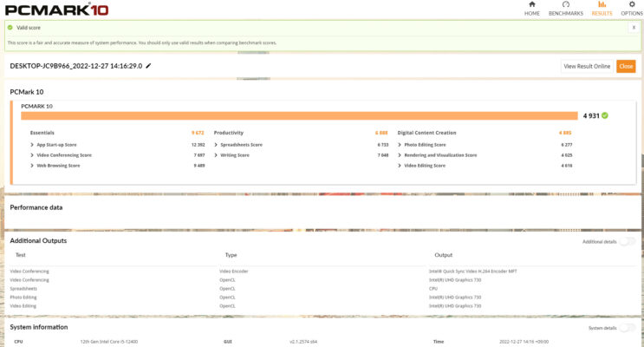The image size is (644, 347).
Task: Click the Digital Content Creation heading
Action: click(426, 133)
